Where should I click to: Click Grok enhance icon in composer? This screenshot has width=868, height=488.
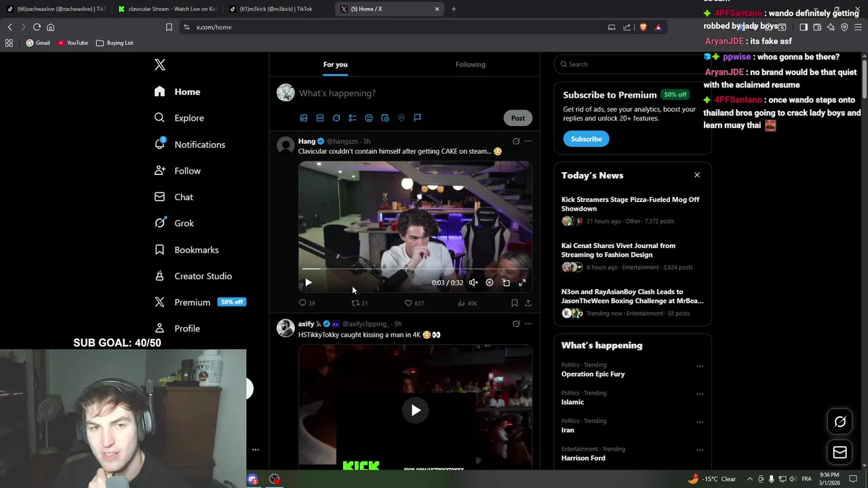point(336,118)
